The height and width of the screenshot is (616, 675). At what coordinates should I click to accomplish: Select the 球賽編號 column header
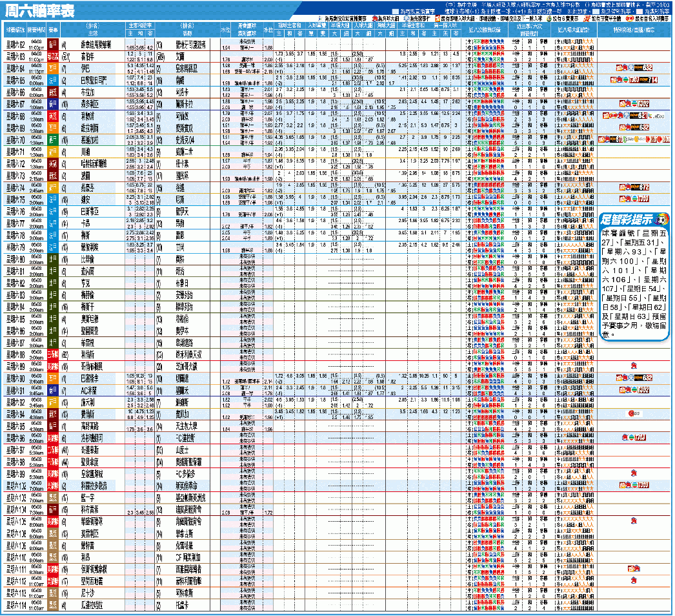(x=14, y=30)
